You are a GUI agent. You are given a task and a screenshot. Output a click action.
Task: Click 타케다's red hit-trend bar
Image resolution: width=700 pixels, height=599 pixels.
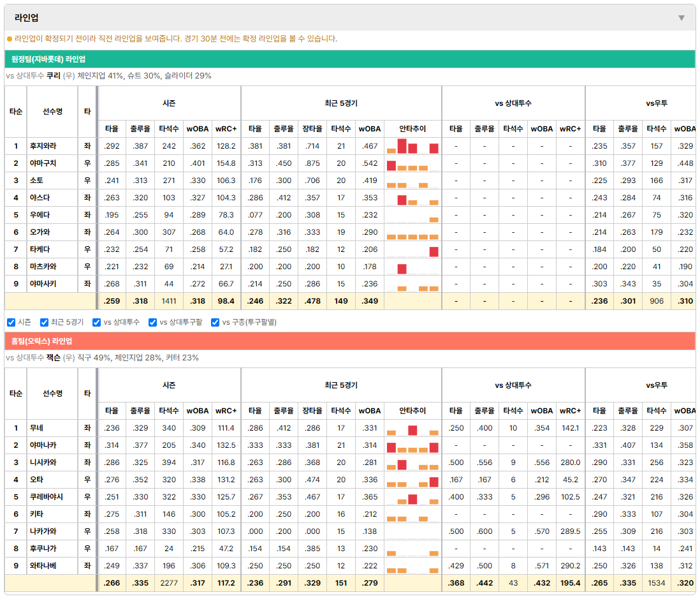pos(434,251)
